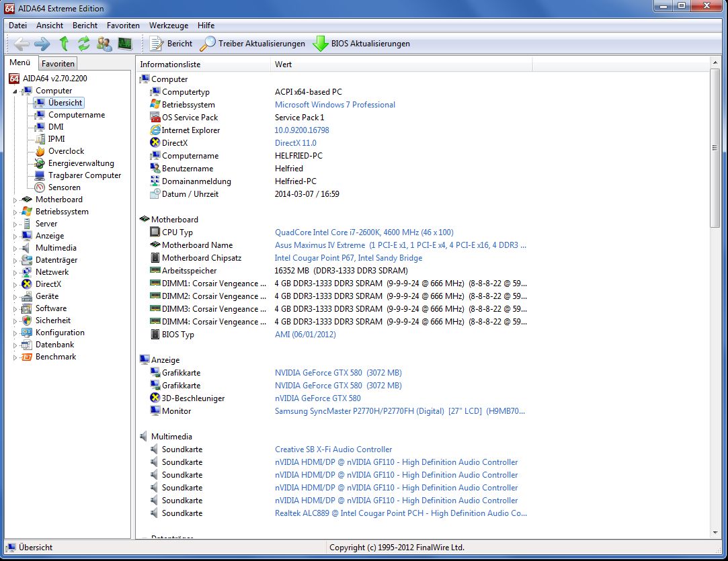
Task: Click the vertical scrollbar down arrow
Action: click(715, 532)
